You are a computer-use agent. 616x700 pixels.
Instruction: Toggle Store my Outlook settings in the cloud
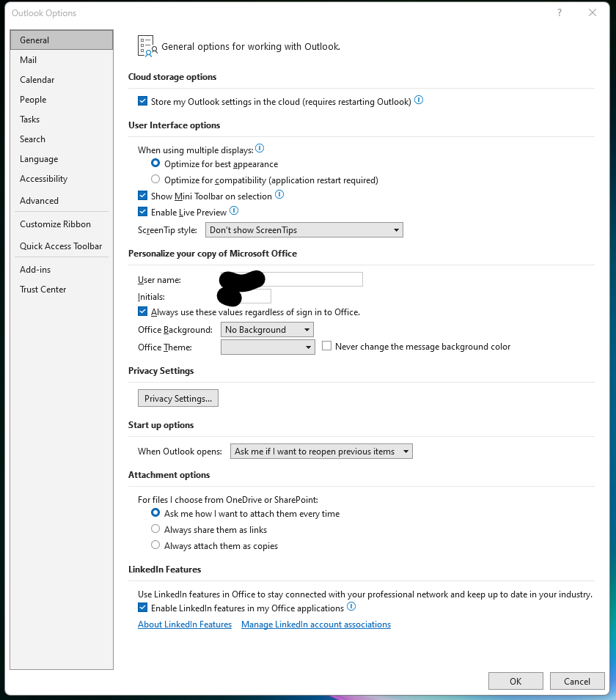142,101
